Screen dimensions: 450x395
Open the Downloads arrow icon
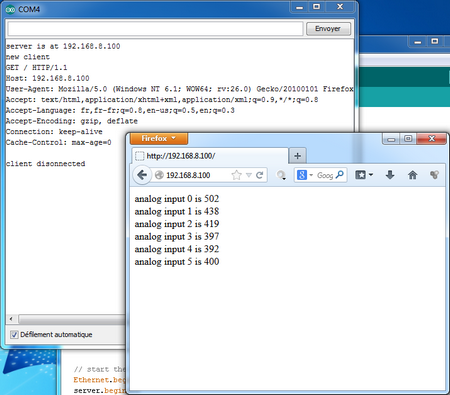click(390, 175)
